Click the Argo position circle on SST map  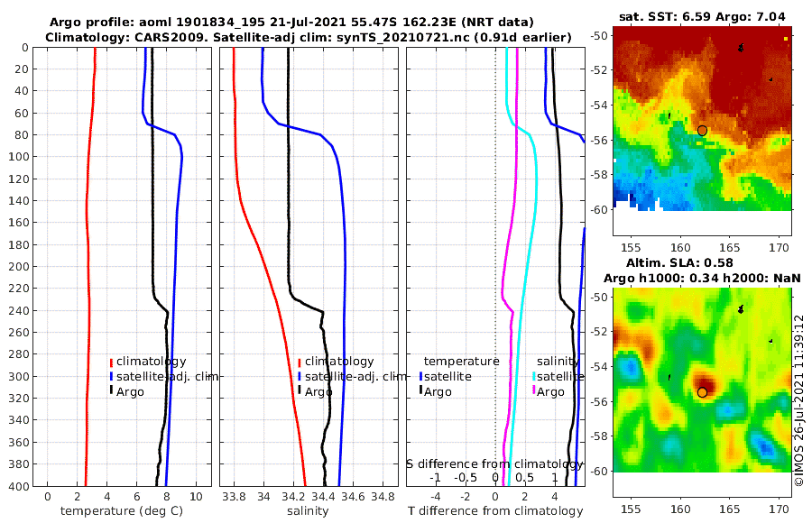[x=702, y=131]
